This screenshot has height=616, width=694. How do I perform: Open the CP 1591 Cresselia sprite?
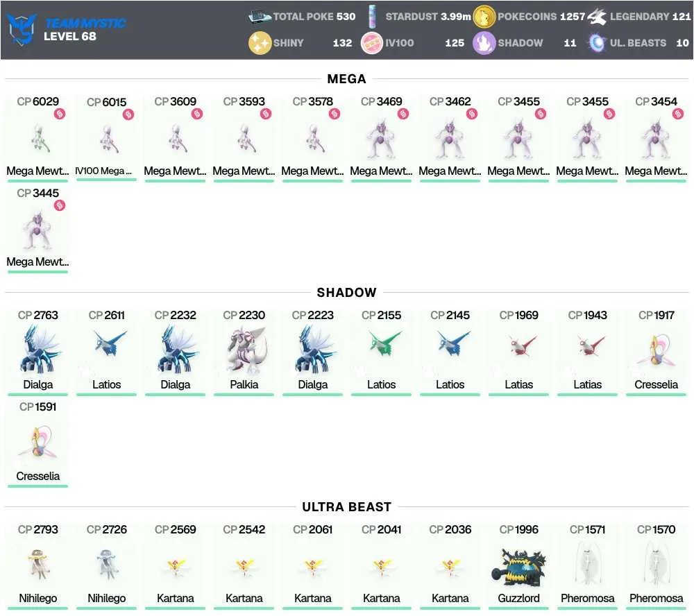37,442
